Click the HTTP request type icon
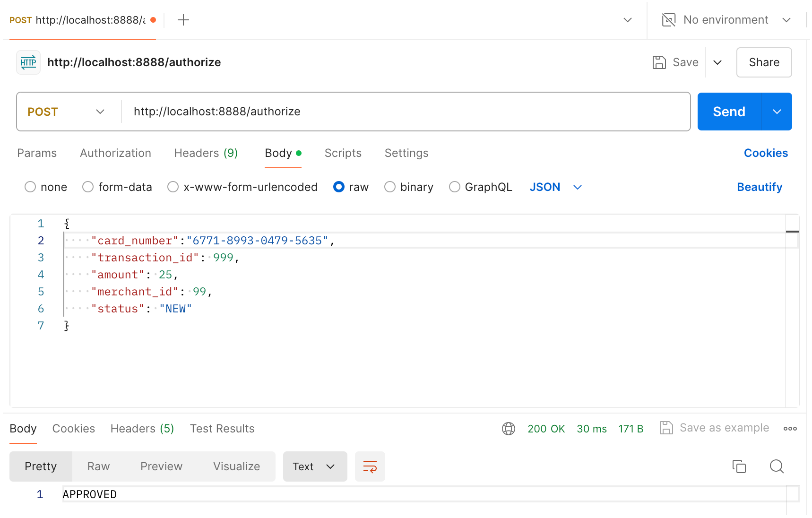This screenshot has height=518, width=812. click(x=28, y=62)
